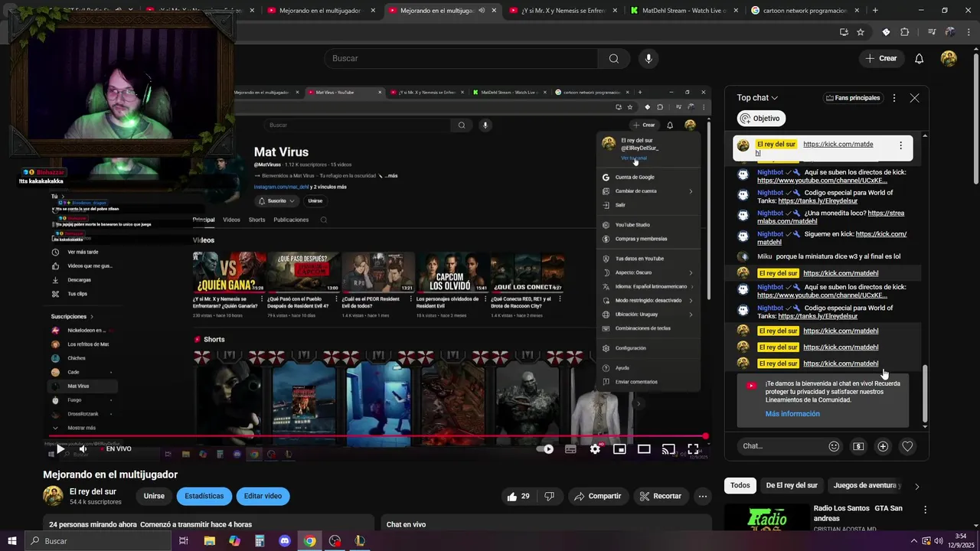Open Discord from the taskbar
This screenshot has width=980, height=551.
pyautogui.click(x=285, y=541)
